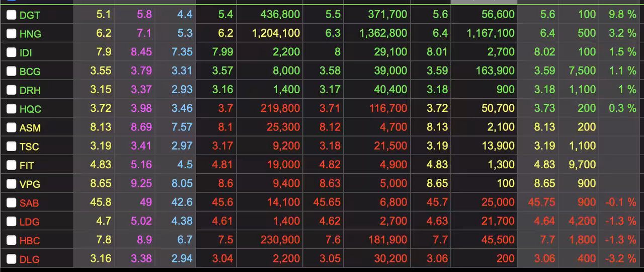Select HNG volume 1,204,100
644x272 pixels.
(276, 33)
